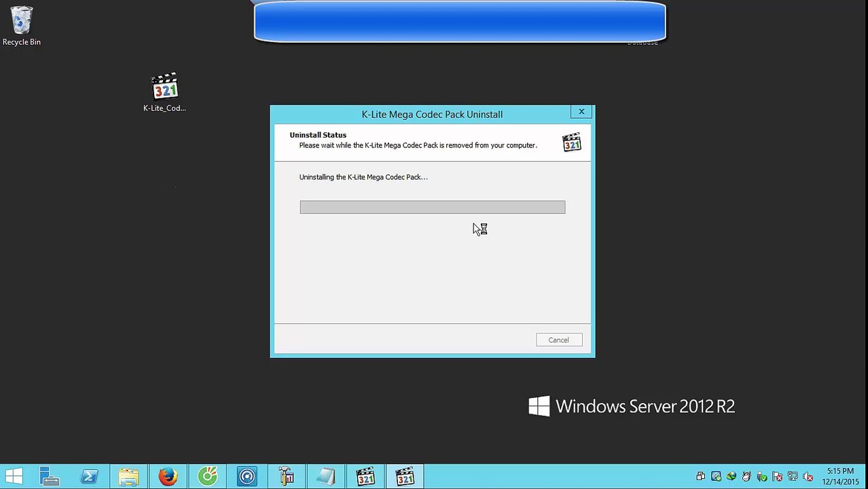Launch Windows PowerShell from the taskbar
Viewport: 868px width, 489px height.
89,477
